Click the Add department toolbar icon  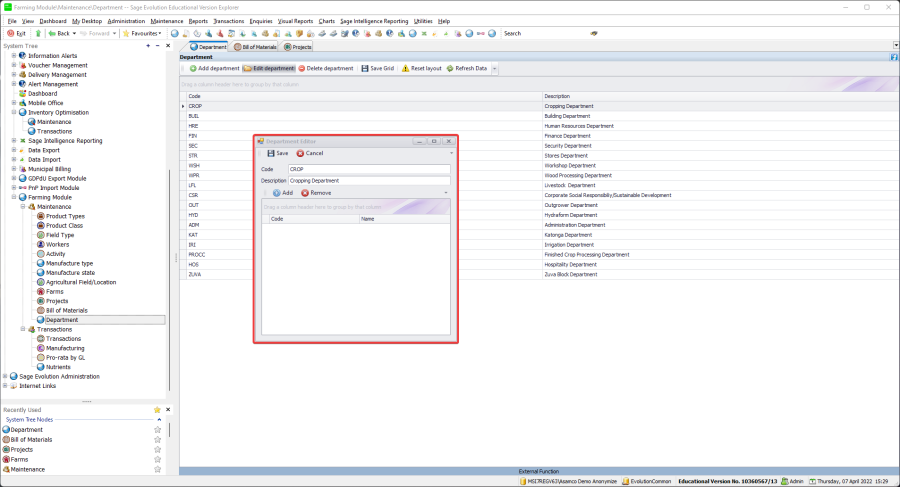(x=193, y=68)
